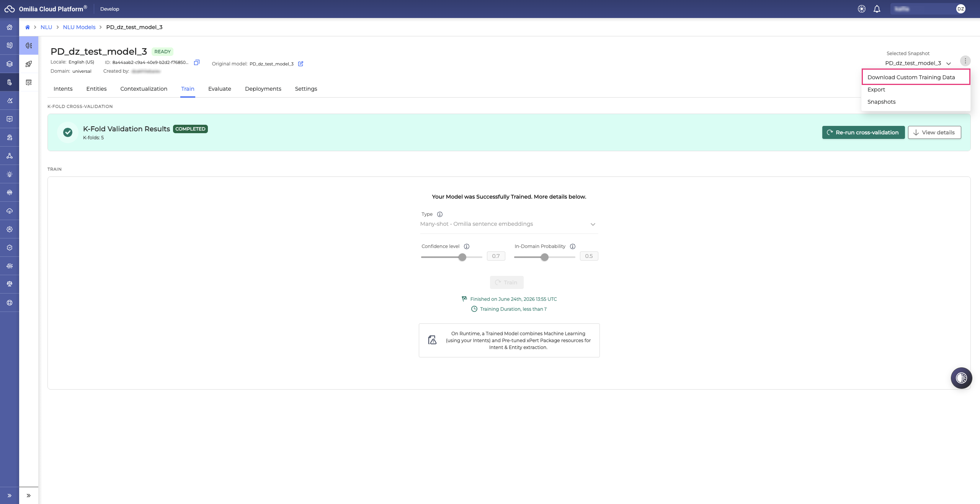This screenshot has width=980, height=504.
Task: Click Develop in the top header
Action: tap(109, 9)
